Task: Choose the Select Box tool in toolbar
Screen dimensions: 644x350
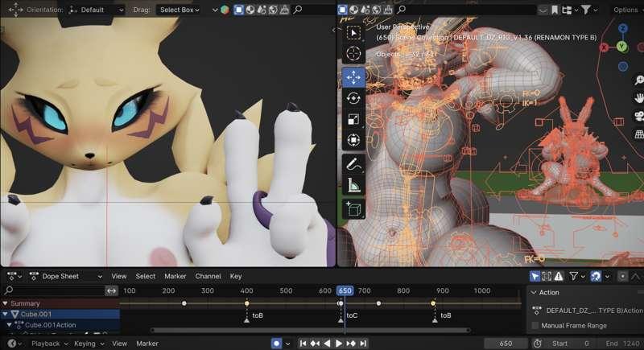Action: 353,32
